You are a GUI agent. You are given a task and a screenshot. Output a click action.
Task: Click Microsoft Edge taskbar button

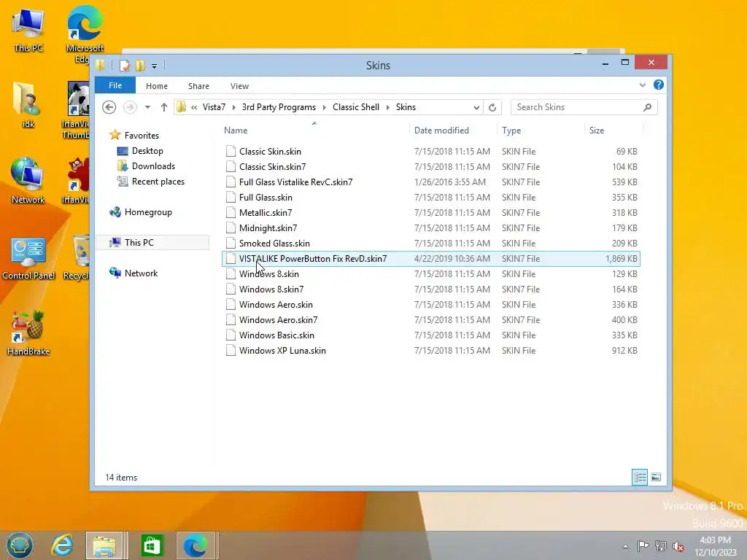(x=196, y=545)
